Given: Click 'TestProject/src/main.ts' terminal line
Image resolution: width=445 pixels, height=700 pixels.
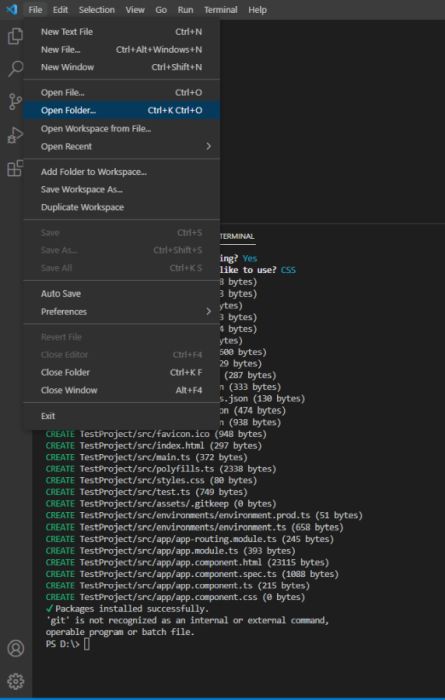Looking at the screenshot, I should tap(146, 457).
